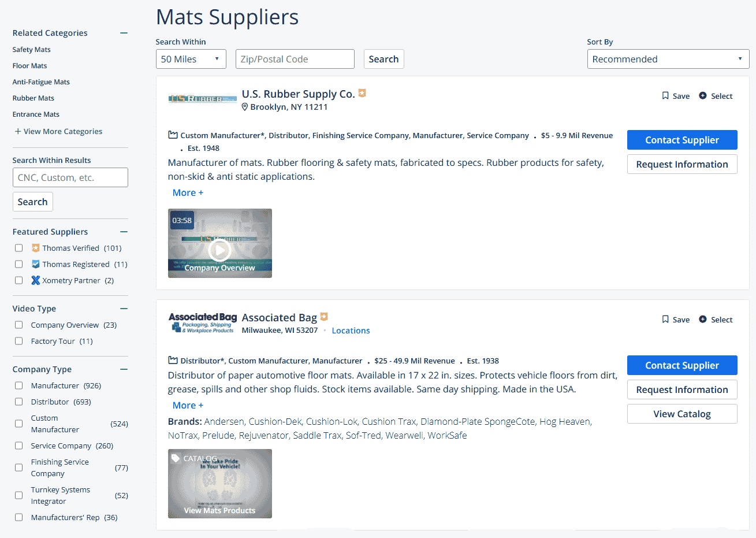Save the U.S. Rubber Supply Co. listing
This screenshot has height=538, width=756.
tap(676, 96)
